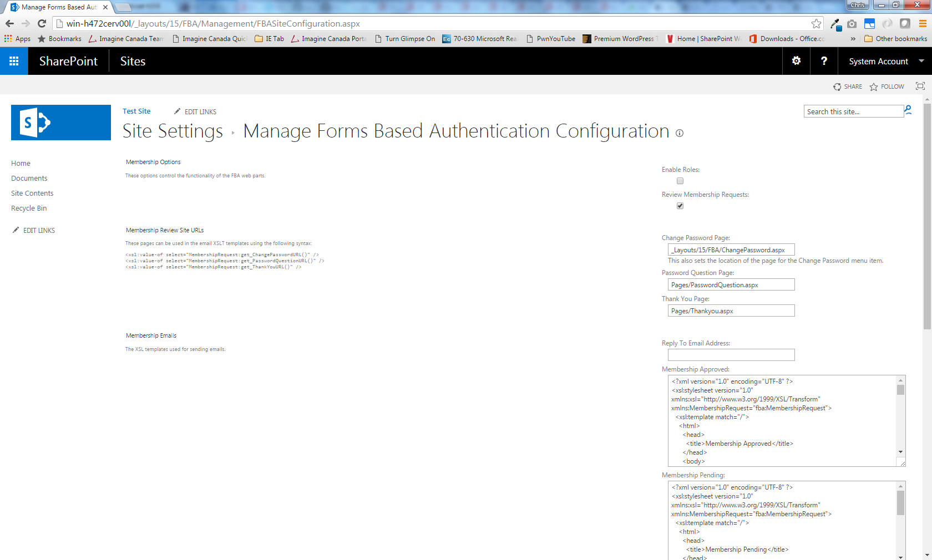
Task: Click the search magnifier icon
Action: 908,110
